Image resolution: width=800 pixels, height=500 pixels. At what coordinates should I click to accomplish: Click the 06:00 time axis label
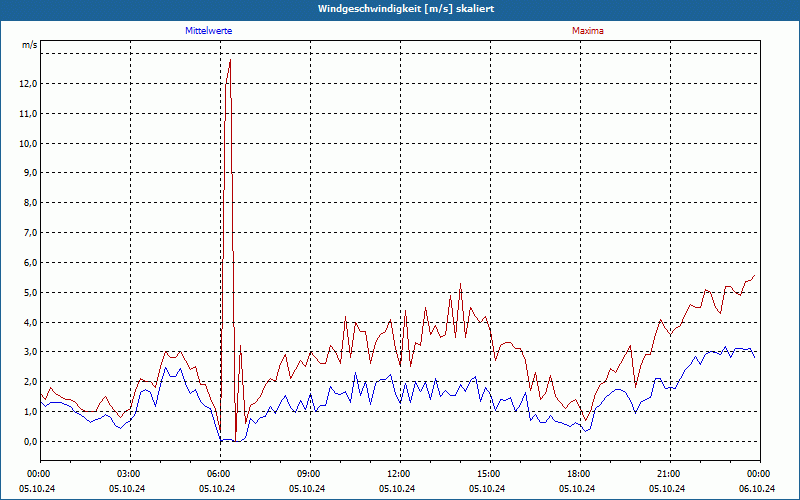(220, 474)
